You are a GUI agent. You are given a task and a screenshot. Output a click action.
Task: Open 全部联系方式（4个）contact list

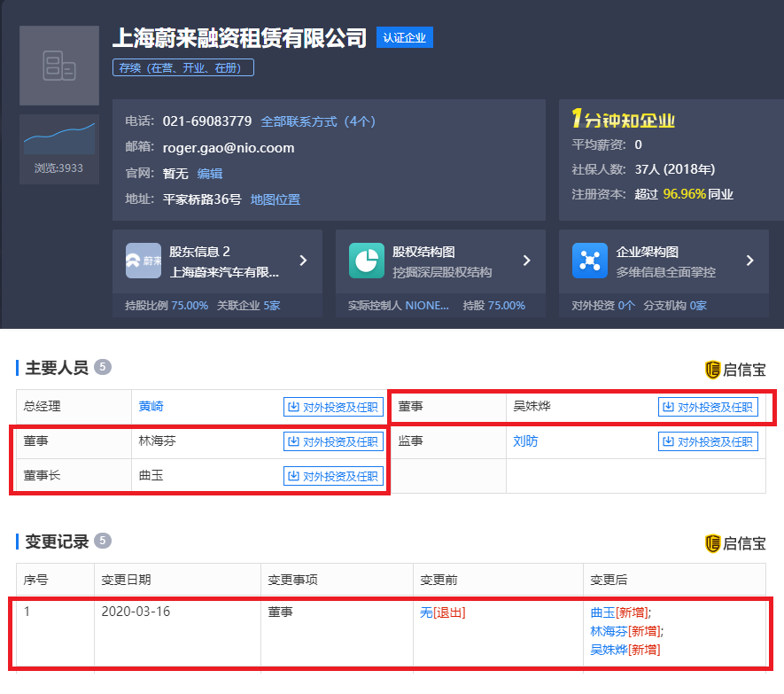click(317, 121)
